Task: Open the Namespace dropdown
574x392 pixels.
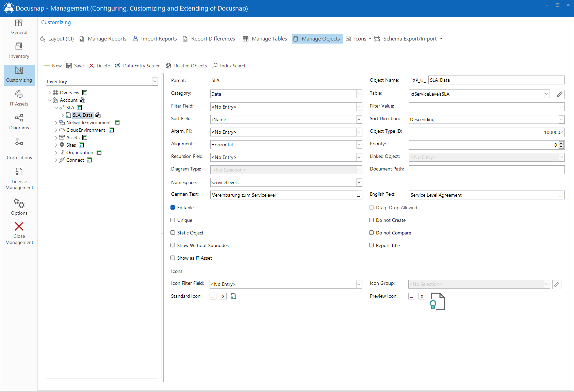Action: click(x=359, y=182)
